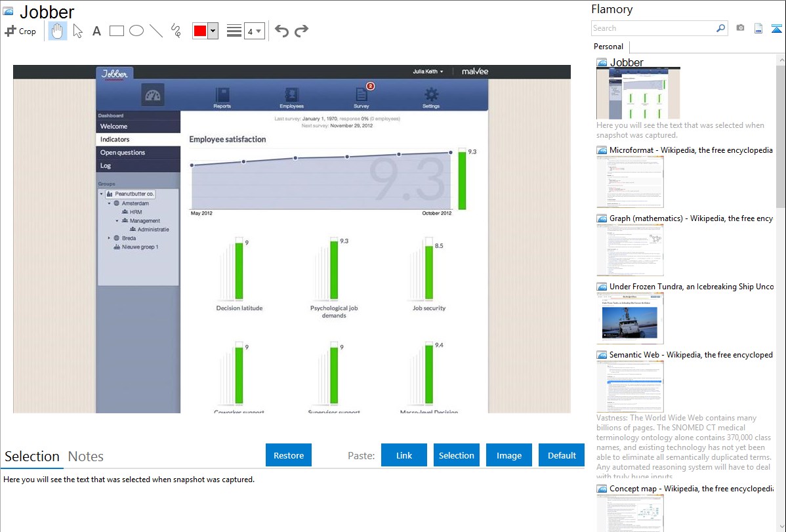The width and height of the screenshot is (786, 532).
Task: Undo the last edit
Action: pos(281,31)
